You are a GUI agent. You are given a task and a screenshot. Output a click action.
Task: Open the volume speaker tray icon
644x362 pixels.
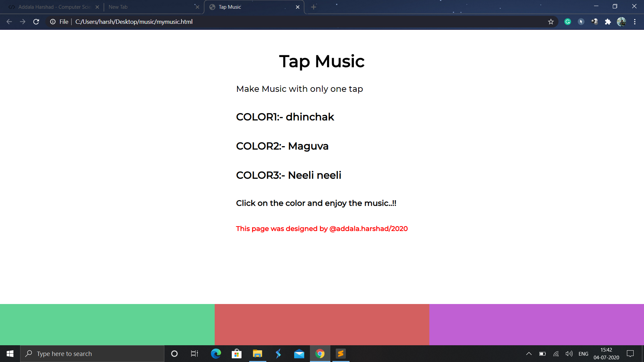569,354
